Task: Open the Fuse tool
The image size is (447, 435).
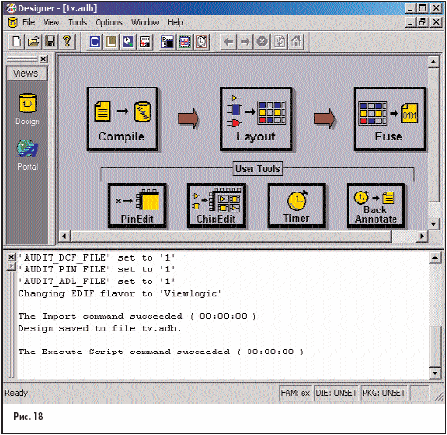Action: 390,119
